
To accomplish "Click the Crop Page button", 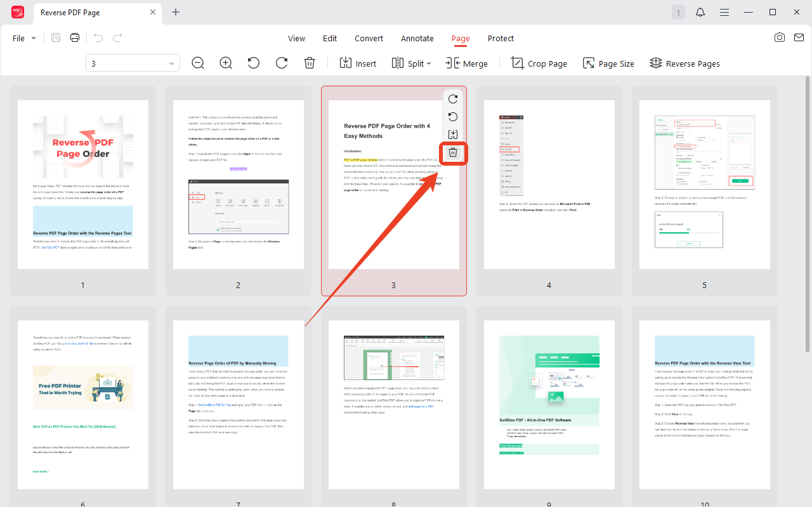I will 539,63.
